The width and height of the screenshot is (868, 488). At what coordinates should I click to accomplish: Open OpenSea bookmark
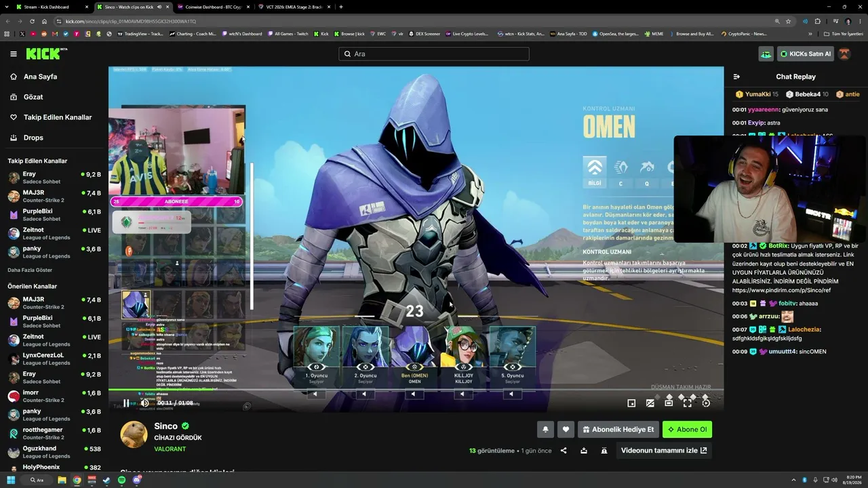coord(615,33)
